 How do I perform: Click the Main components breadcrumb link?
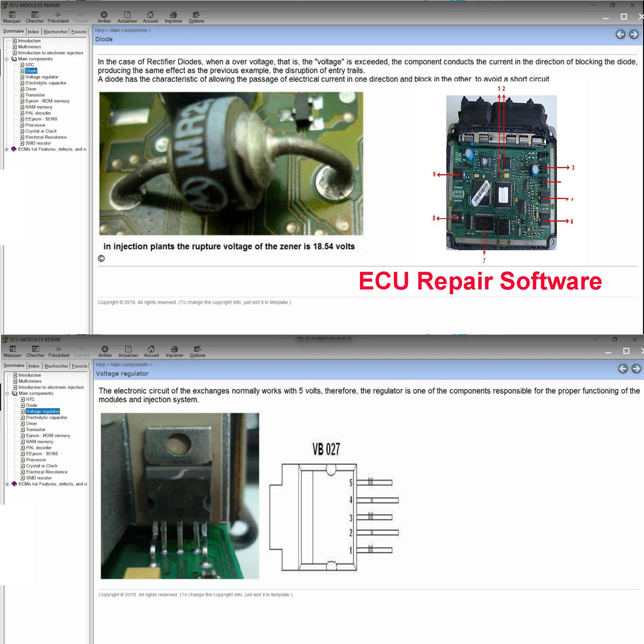pyautogui.click(x=129, y=30)
